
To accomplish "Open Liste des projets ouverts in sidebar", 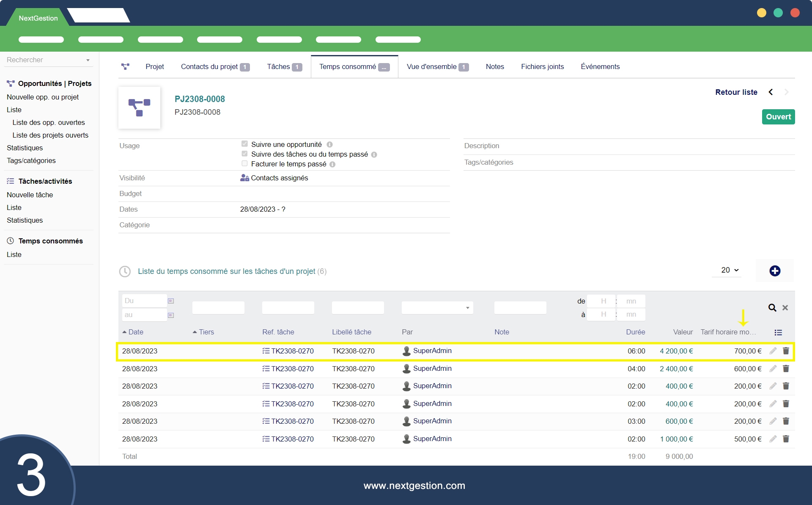I will [50, 135].
